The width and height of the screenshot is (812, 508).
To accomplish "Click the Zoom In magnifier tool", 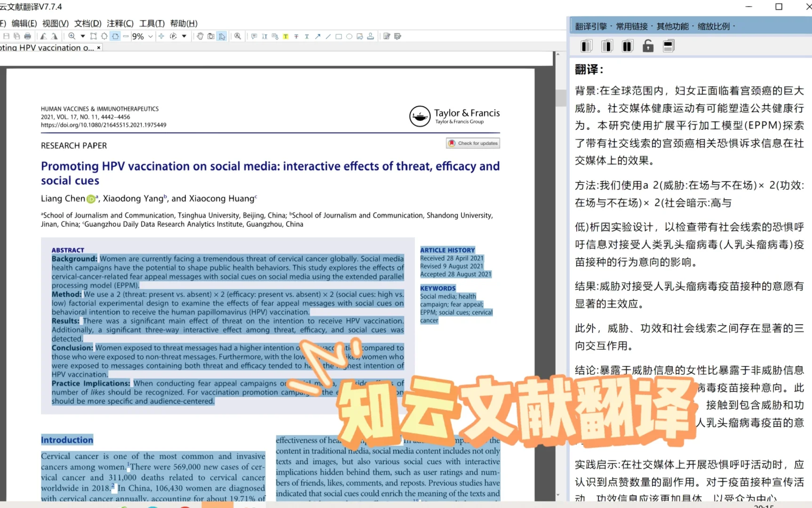I will pos(72,36).
